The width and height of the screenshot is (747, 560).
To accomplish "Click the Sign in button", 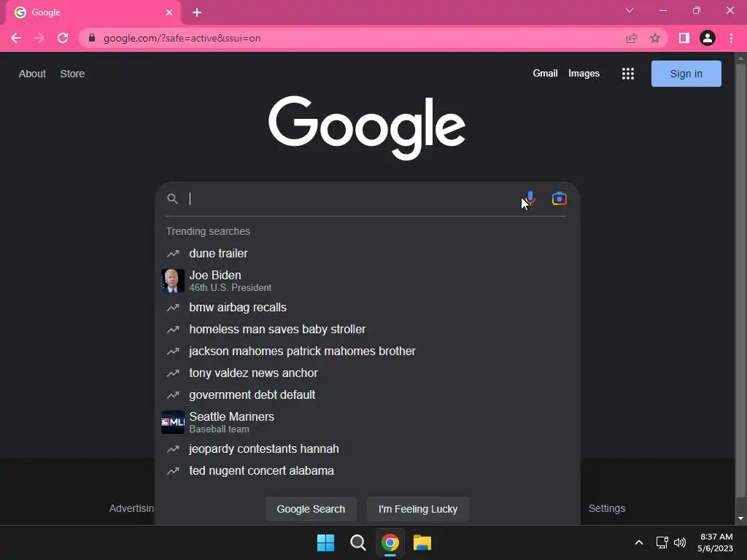I will point(686,74).
